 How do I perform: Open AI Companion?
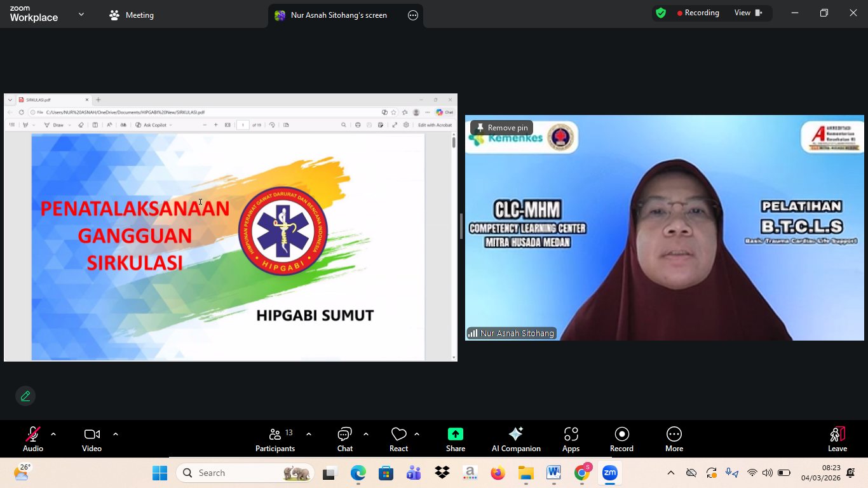[x=515, y=439]
